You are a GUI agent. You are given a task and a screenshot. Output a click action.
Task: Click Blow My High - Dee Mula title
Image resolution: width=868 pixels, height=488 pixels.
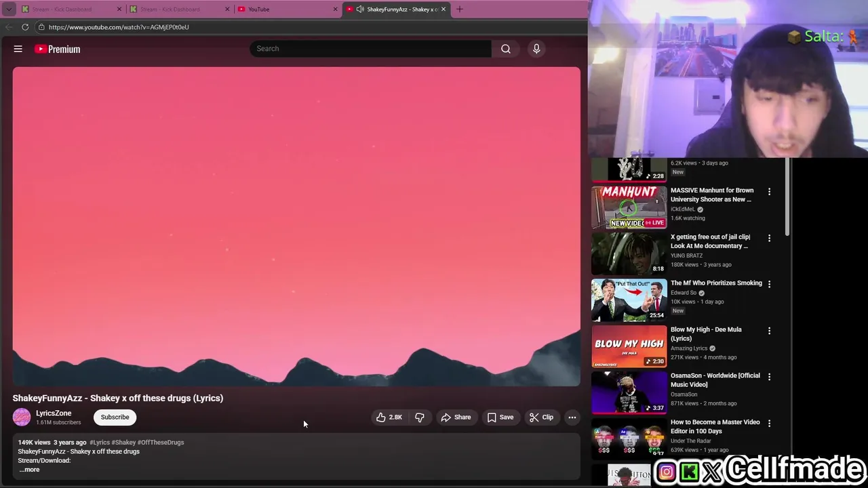[x=706, y=333]
